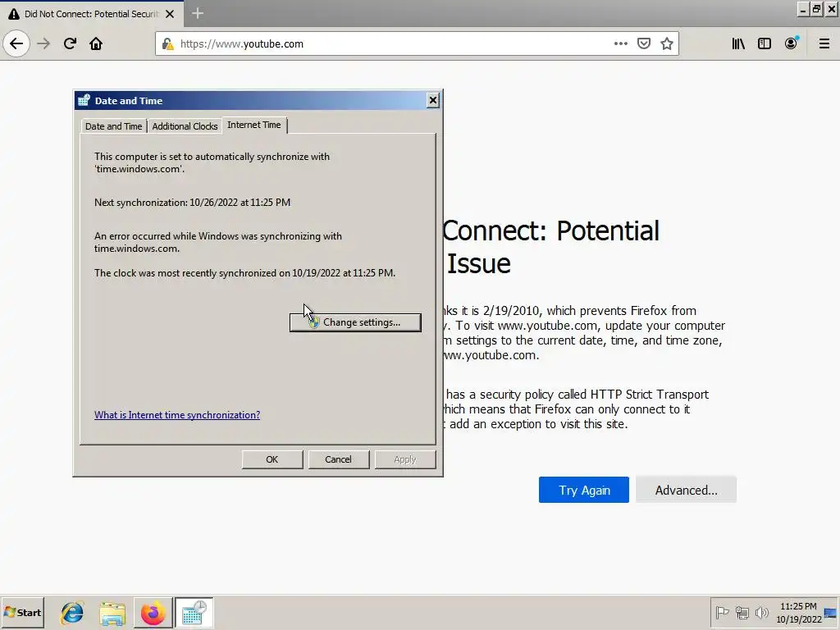Launch Internet Explorer from the taskbar
The height and width of the screenshot is (630, 840).
(72, 613)
